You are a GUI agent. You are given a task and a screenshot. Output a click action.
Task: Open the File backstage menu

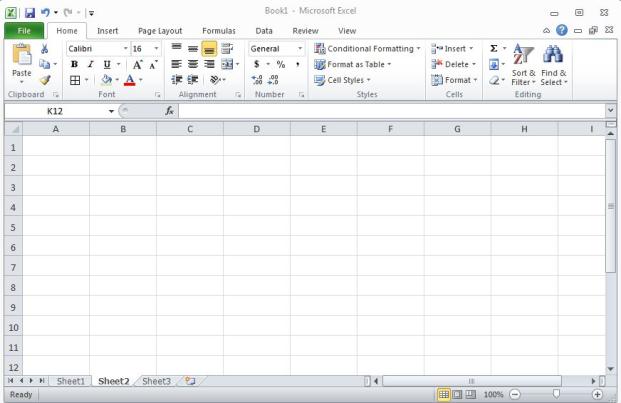[22, 31]
